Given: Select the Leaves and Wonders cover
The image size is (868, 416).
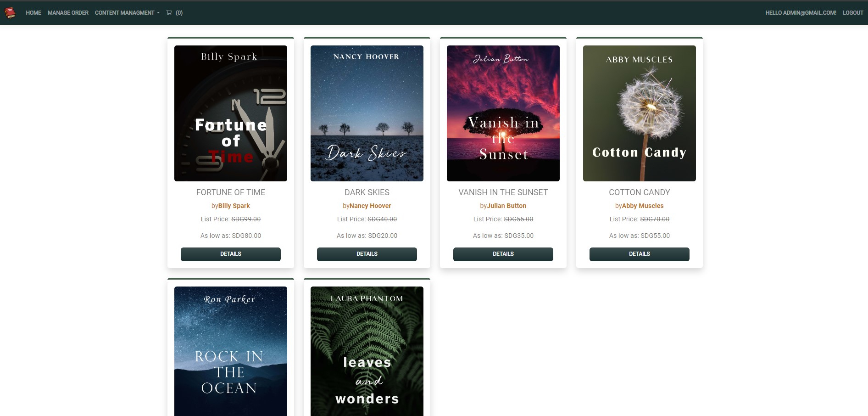Looking at the screenshot, I should coord(367,351).
